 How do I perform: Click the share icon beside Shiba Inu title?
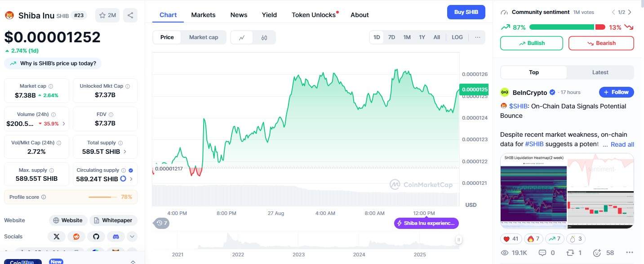[130, 15]
